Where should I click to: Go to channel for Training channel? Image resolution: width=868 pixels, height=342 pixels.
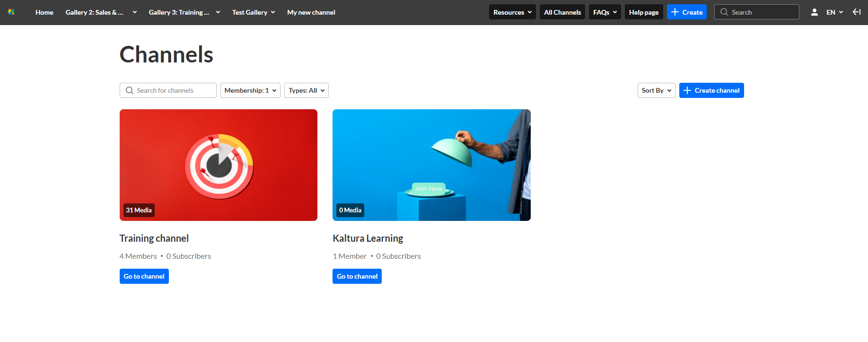[x=144, y=276]
